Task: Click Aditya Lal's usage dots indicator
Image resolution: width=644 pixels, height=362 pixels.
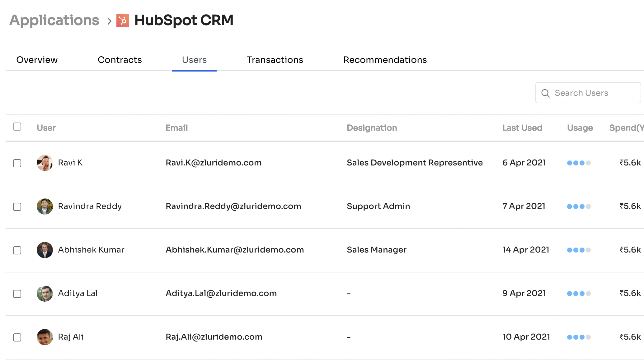Action: pyautogui.click(x=579, y=294)
